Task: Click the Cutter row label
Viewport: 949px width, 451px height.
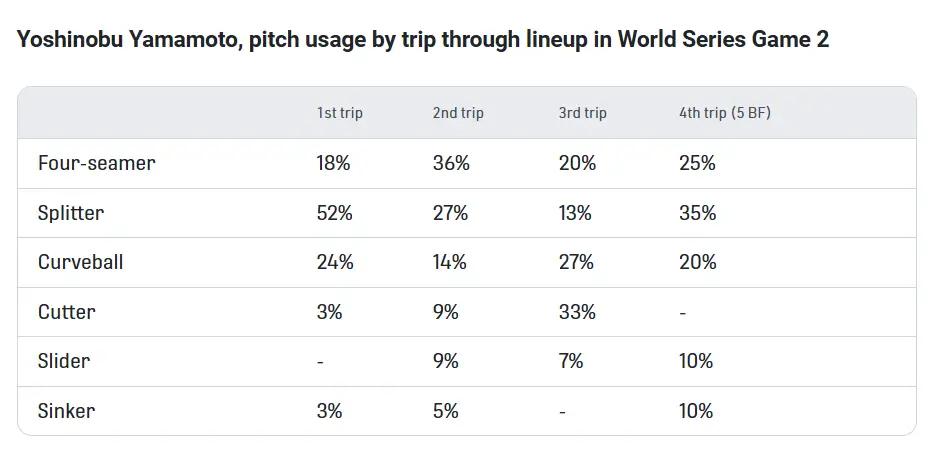Action: (66, 312)
